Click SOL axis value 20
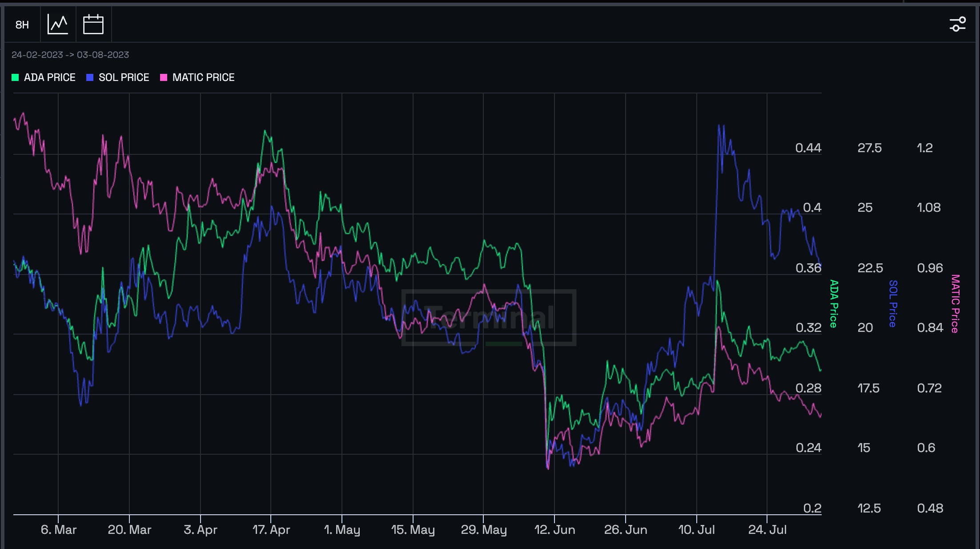The width and height of the screenshot is (980, 549). [865, 328]
